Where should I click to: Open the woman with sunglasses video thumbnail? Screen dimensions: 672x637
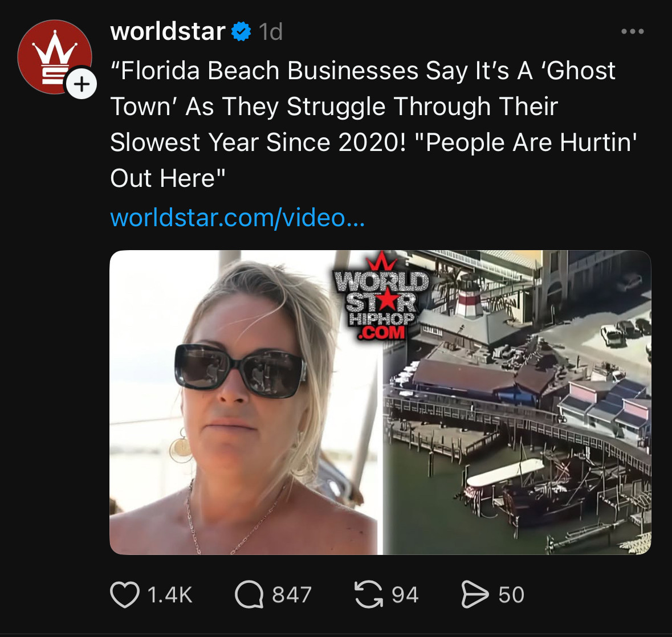tap(245, 402)
